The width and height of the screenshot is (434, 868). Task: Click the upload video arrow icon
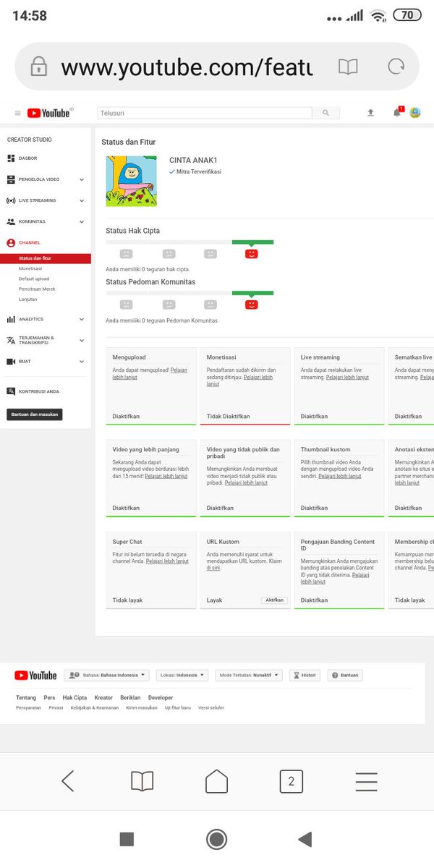pos(370,113)
